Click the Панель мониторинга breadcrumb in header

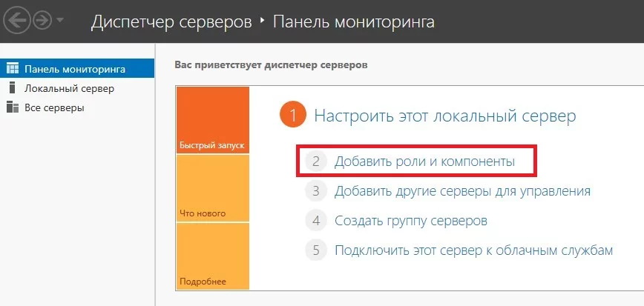pyautogui.click(x=354, y=21)
